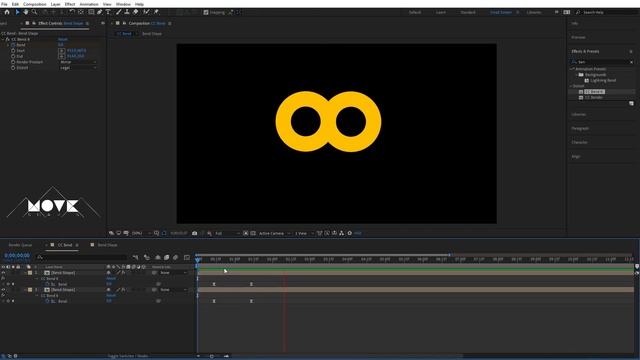
Task: Select the Selection arrow tool
Action: click(17, 12)
